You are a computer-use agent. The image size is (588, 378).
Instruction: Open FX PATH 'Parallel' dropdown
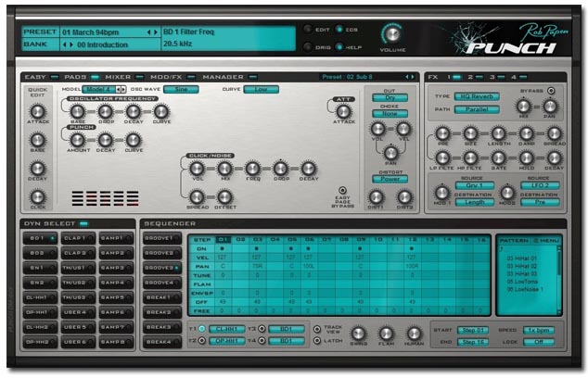[477, 109]
